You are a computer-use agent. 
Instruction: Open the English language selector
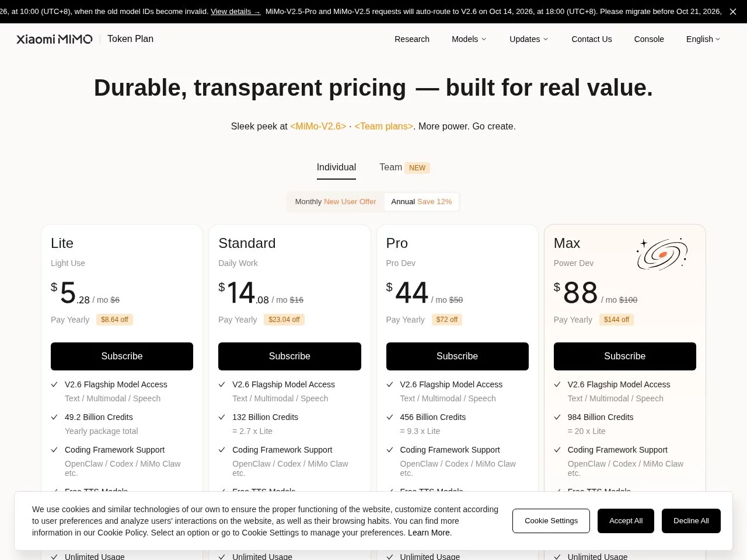point(703,39)
